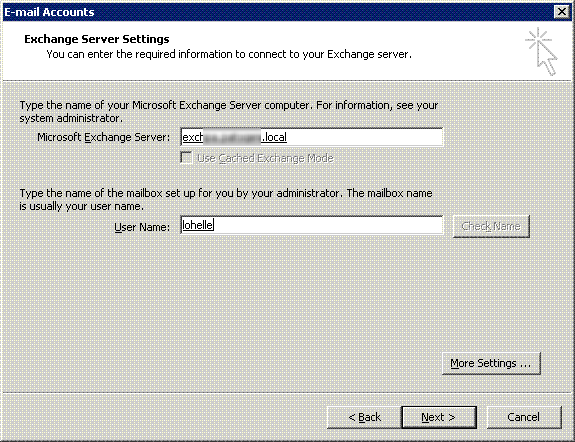Image resolution: width=575 pixels, height=442 pixels.
Task: Open More Settings dialog
Action: point(491,363)
